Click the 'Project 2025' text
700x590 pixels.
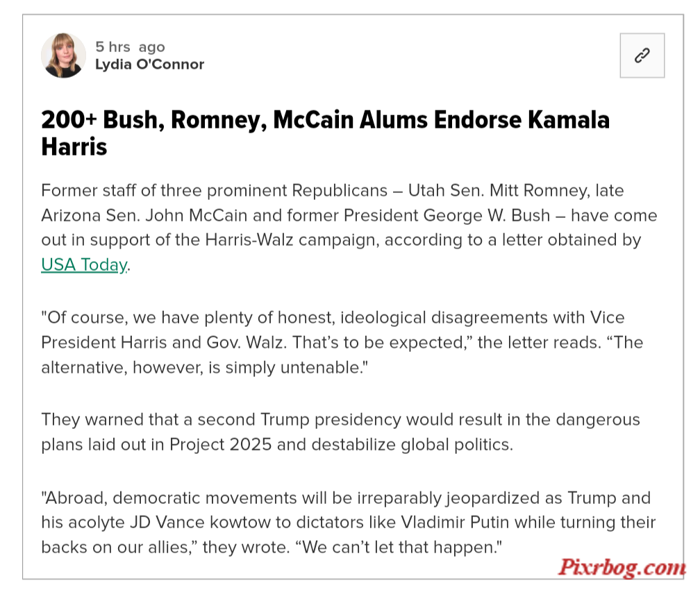pyautogui.click(x=221, y=445)
